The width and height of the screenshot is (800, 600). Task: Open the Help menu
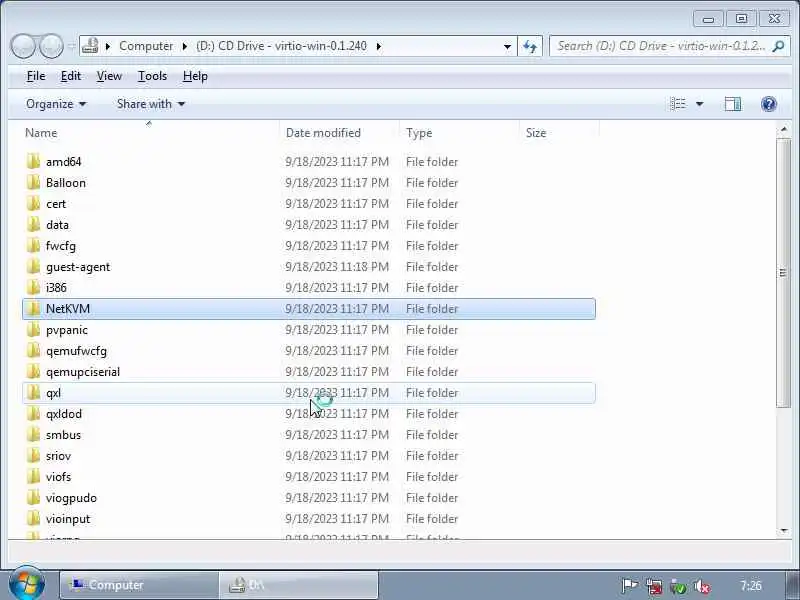[195, 76]
